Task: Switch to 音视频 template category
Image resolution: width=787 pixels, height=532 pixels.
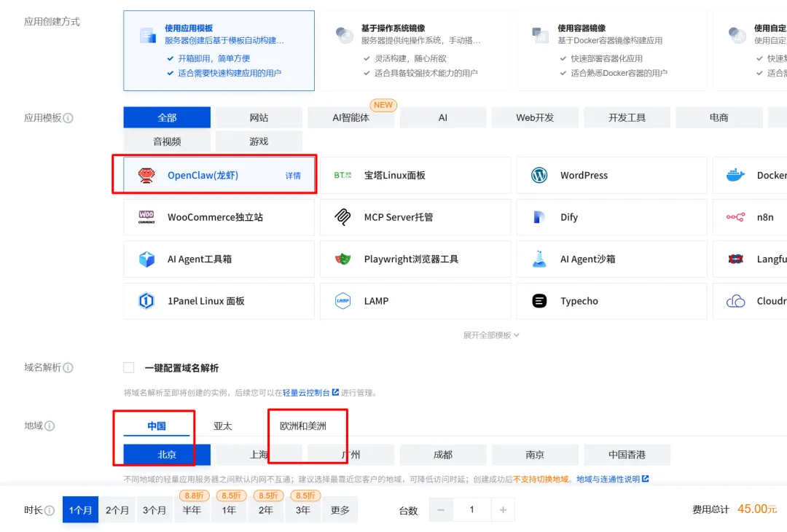Action: (x=167, y=141)
